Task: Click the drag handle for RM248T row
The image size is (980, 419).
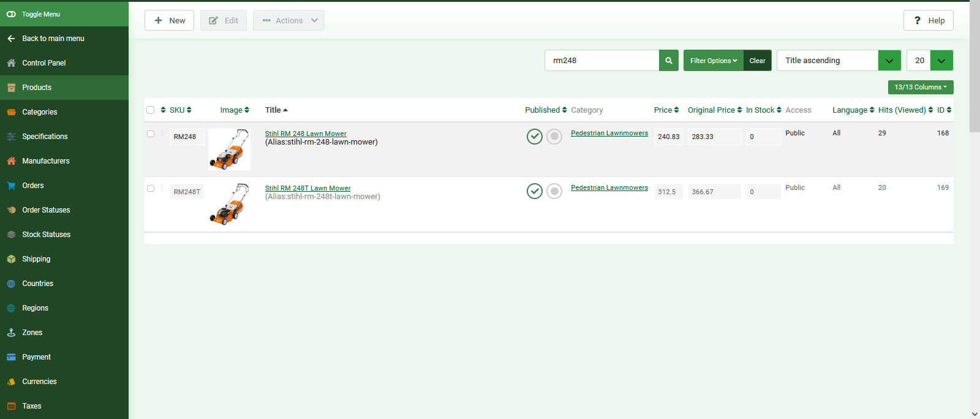Action: click(x=162, y=188)
